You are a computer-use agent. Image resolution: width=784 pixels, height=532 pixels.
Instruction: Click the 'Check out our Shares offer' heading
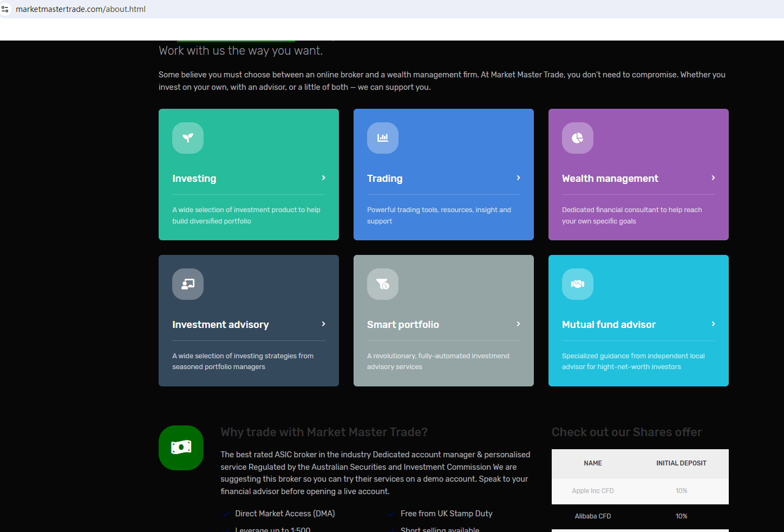coord(626,432)
